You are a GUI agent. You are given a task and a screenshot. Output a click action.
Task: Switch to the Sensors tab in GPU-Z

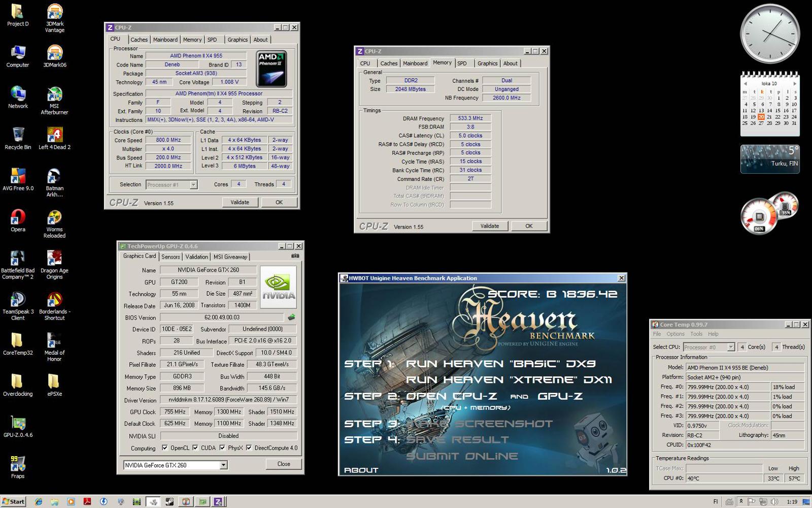171,257
